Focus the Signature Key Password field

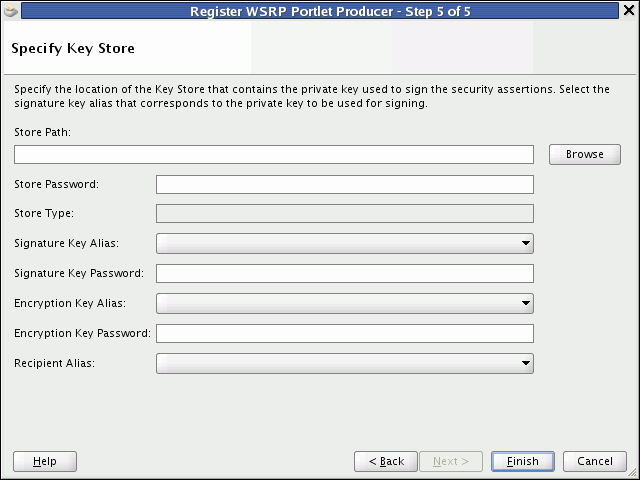[x=345, y=273]
